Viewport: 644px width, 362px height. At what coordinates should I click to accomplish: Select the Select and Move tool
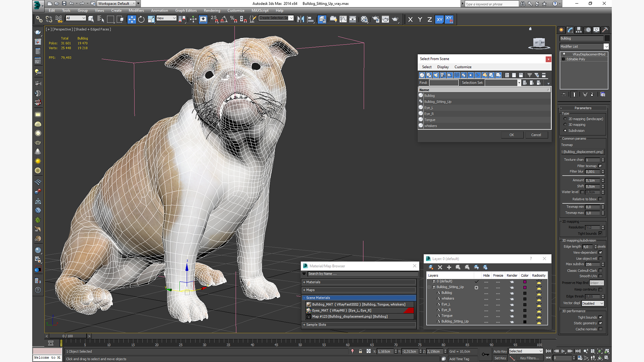132,19
